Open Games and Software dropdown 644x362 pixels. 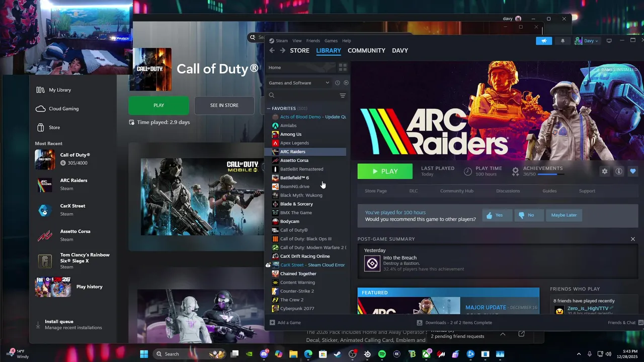pos(299,83)
